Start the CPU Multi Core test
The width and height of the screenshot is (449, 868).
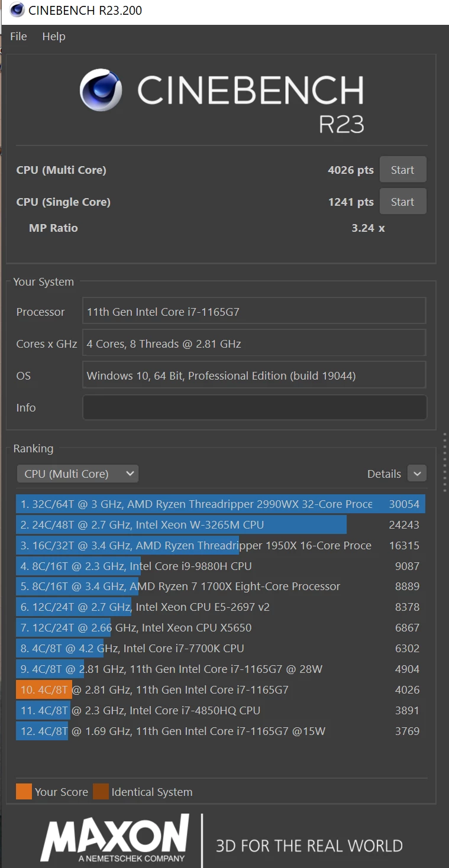pos(402,170)
